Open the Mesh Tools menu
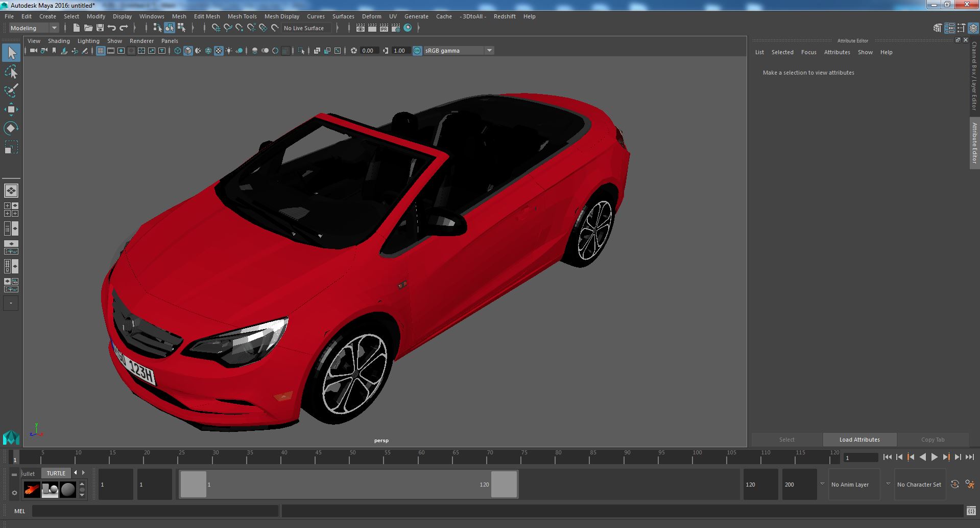Screen dimensions: 980x528 tap(242, 16)
